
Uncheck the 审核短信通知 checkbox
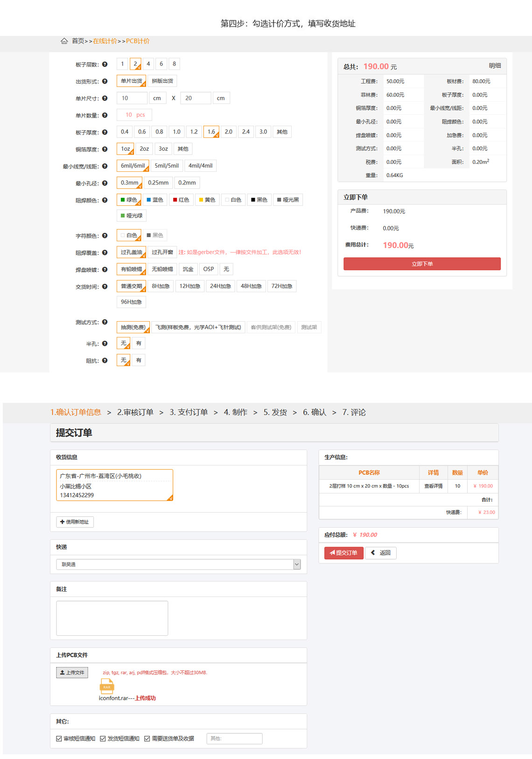(59, 738)
